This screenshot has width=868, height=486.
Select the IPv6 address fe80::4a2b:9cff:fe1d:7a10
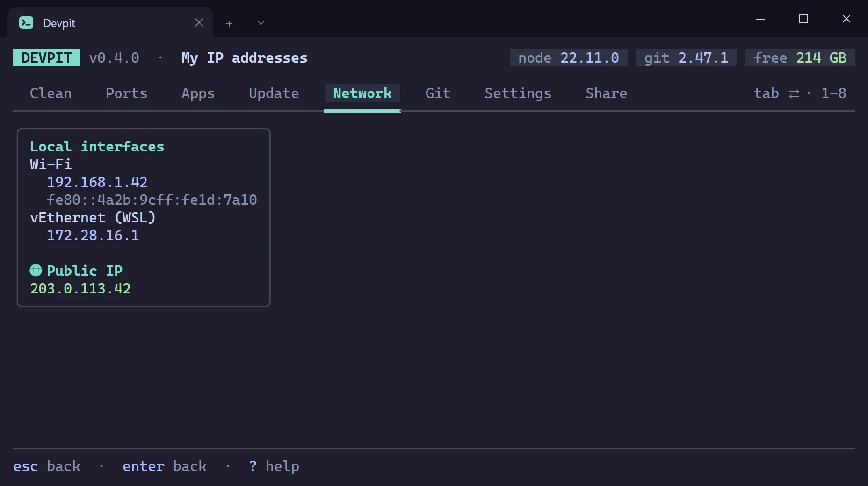coord(152,200)
